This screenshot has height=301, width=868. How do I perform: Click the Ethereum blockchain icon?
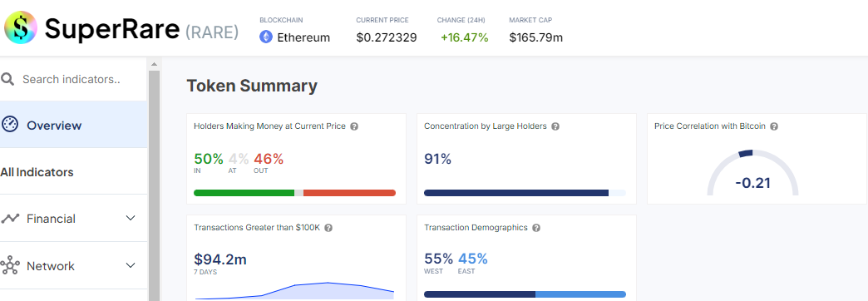coord(266,37)
